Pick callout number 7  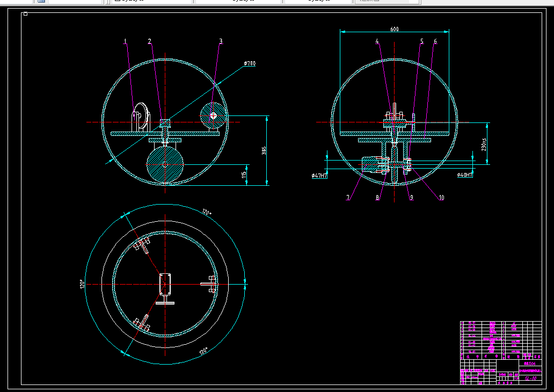tap(348, 198)
